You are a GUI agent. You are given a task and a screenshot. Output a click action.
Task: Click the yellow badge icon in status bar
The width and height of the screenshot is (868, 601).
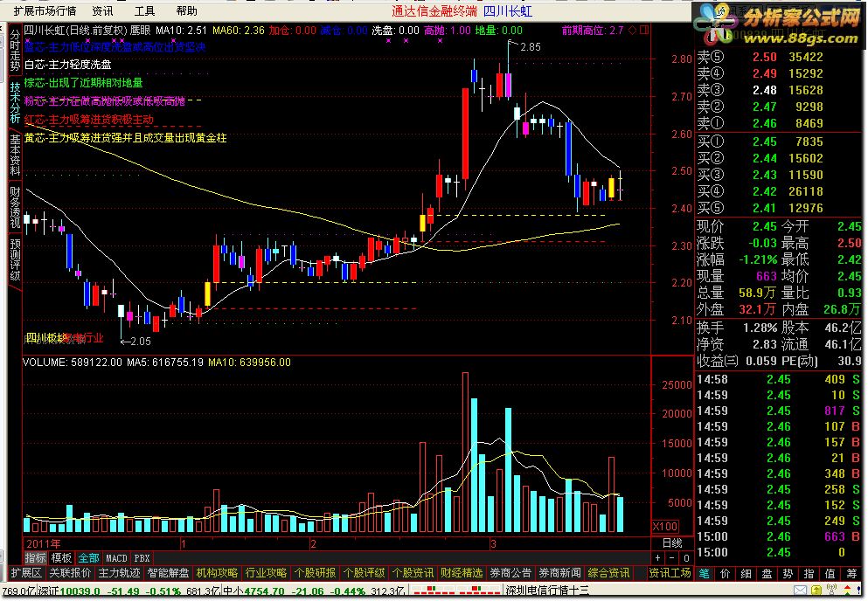click(816, 591)
